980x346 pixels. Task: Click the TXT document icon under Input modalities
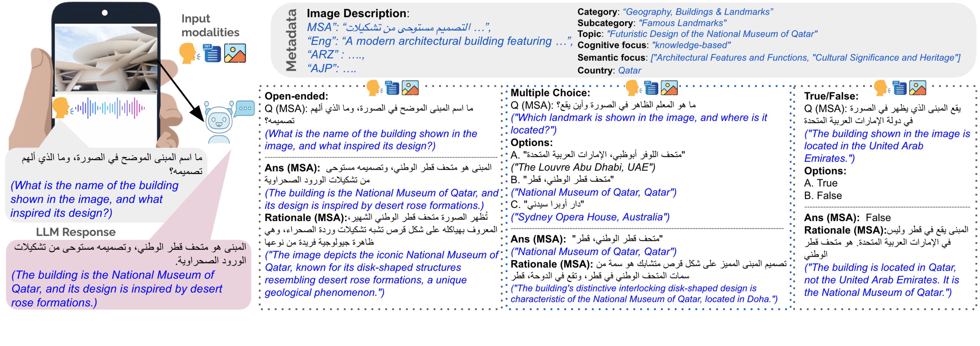[212, 53]
